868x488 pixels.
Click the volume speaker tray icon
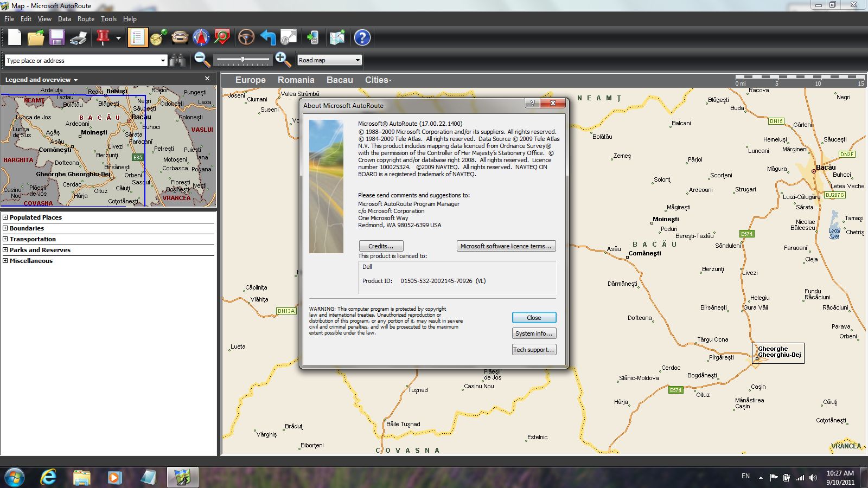click(813, 478)
